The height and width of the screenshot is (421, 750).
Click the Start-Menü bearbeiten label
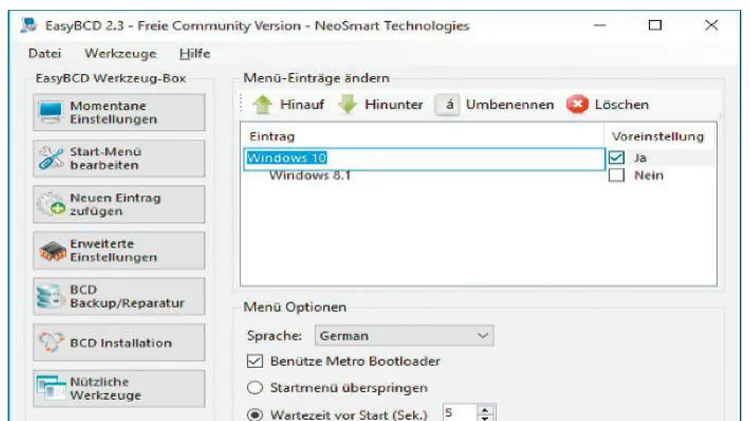(106, 158)
